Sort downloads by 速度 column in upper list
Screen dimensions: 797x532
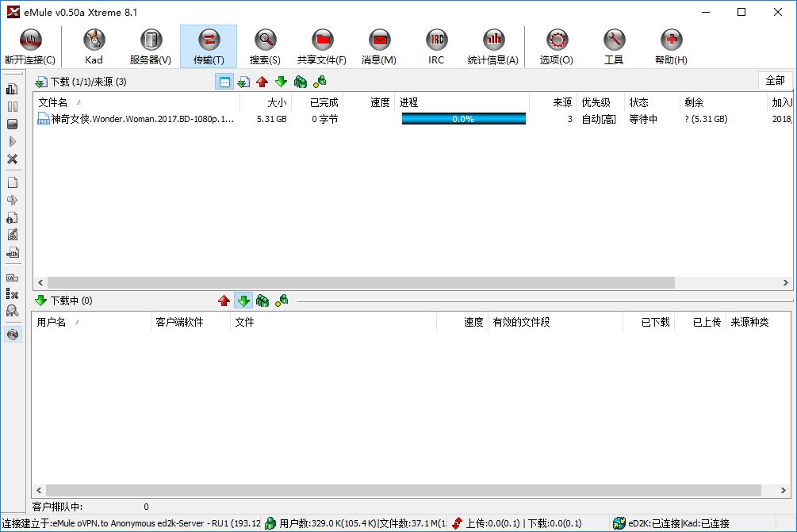click(x=370, y=102)
